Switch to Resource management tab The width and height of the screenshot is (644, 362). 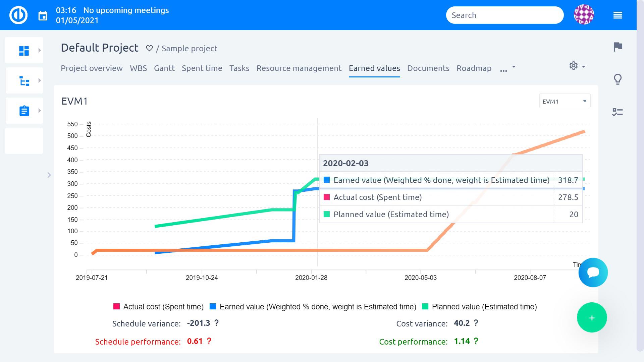(x=299, y=68)
